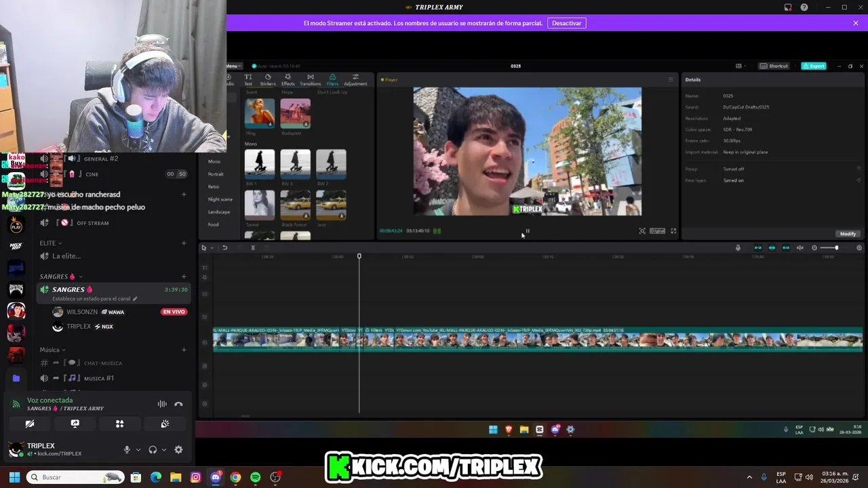Select the Retro filter category
This screenshot has width=868, height=488.
(x=214, y=186)
